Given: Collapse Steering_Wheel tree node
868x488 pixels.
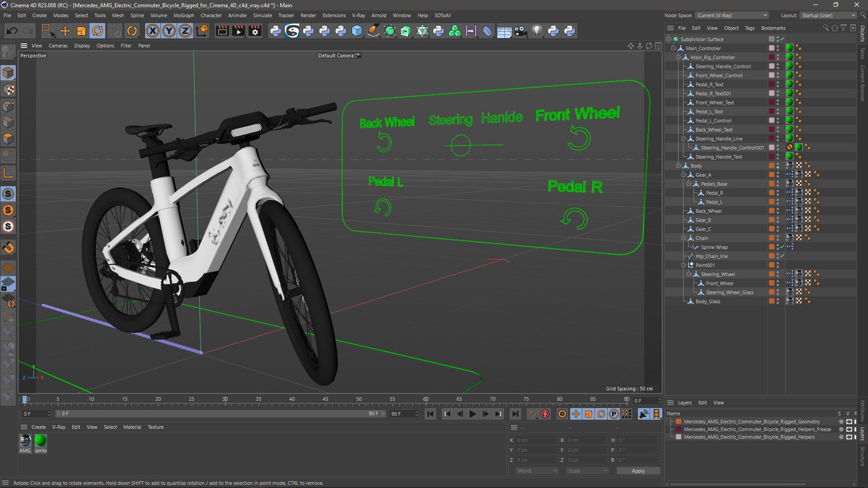Looking at the screenshot, I should point(689,274).
